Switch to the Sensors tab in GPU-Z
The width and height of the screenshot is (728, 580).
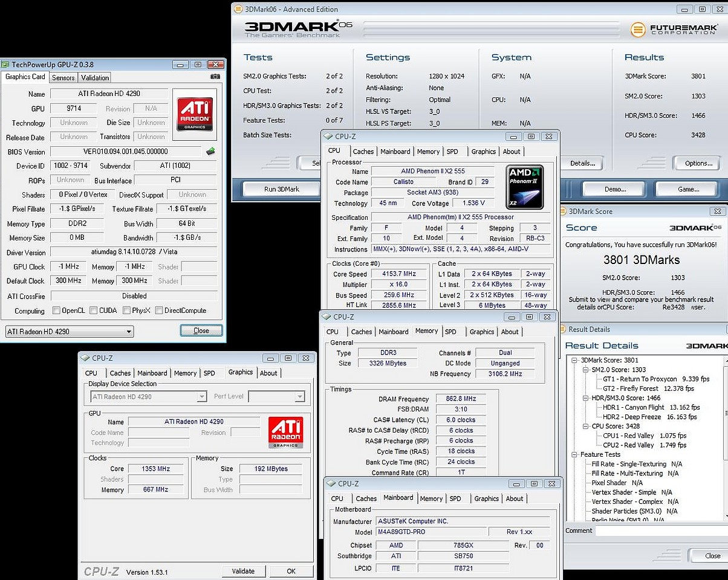tap(63, 77)
